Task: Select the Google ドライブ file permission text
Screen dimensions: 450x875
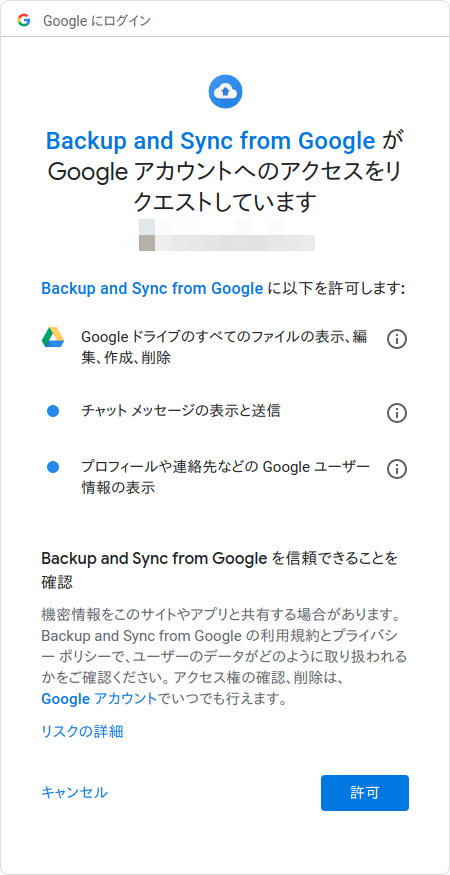Action: point(224,347)
